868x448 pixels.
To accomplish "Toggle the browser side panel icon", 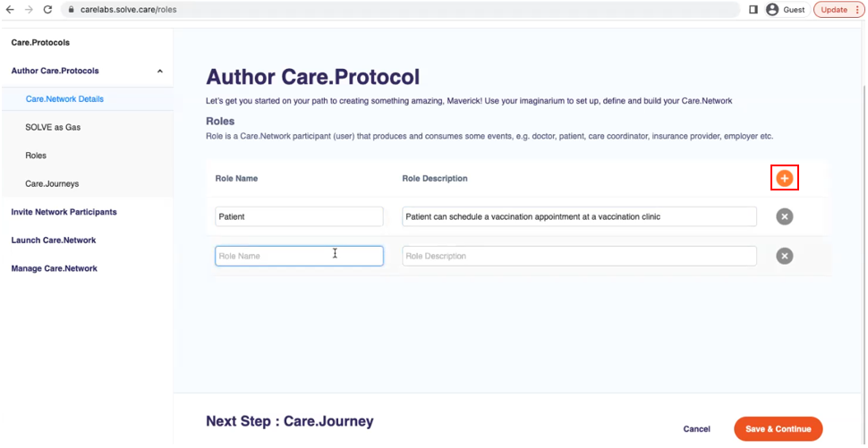I will click(753, 10).
